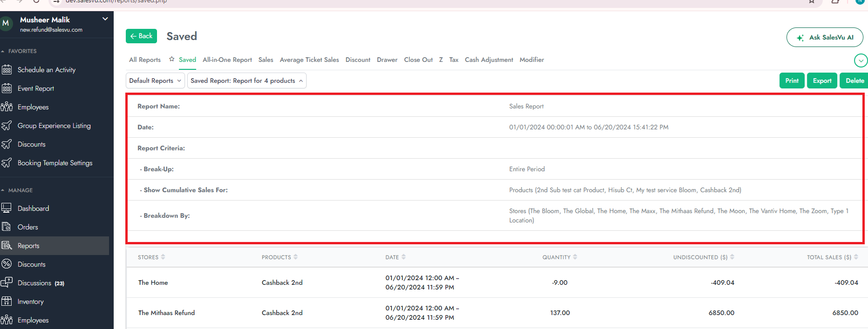Switch to the Modifier tab
868x329 pixels.
pyautogui.click(x=532, y=60)
